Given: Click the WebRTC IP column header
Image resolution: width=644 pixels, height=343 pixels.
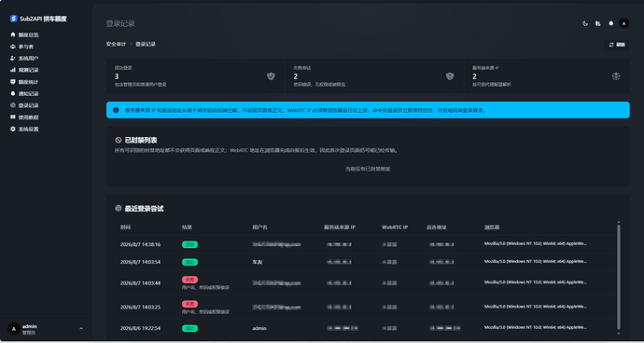Looking at the screenshot, I should pyautogui.click(x=395, y=227).
